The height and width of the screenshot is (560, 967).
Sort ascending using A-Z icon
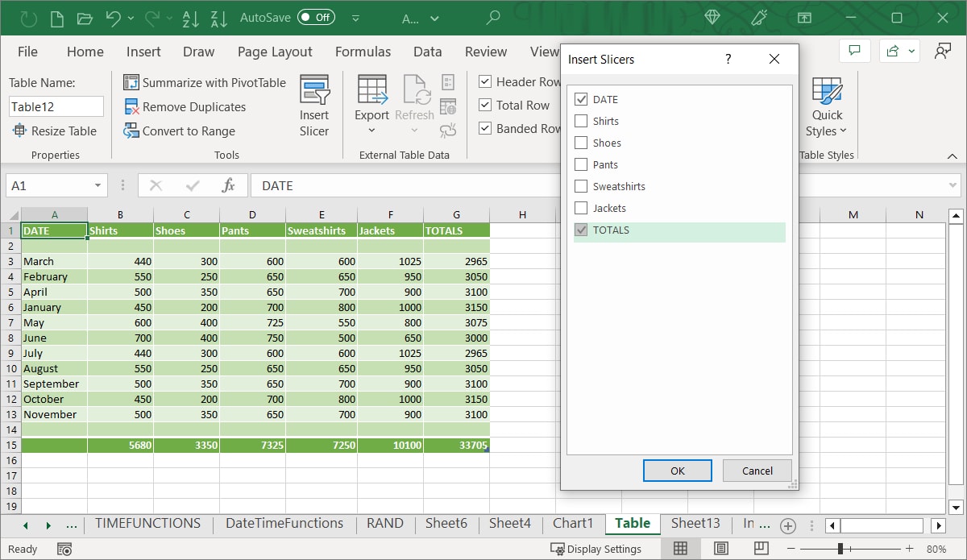(x=190, y=18)
